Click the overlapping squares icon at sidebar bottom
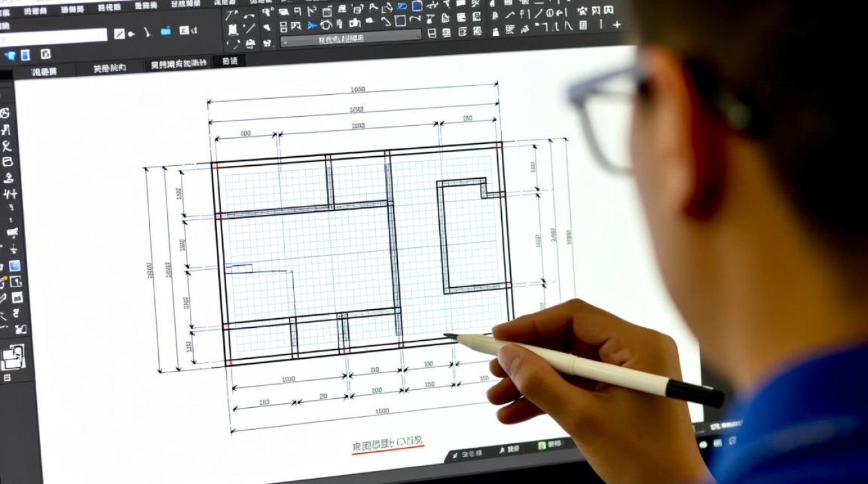The height and width of the screenshot is (484, 868). click(x=13, y=356)
